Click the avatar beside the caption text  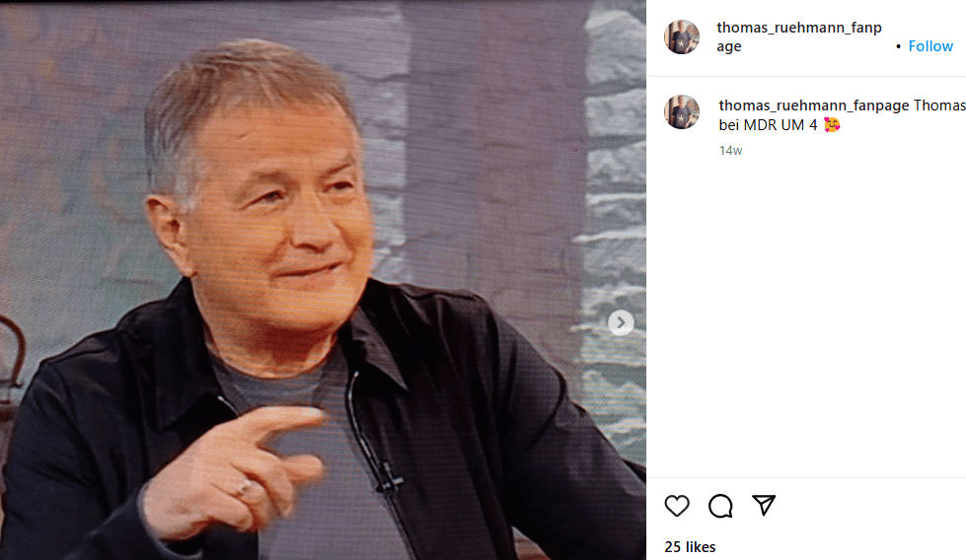[x=682, y=112]
